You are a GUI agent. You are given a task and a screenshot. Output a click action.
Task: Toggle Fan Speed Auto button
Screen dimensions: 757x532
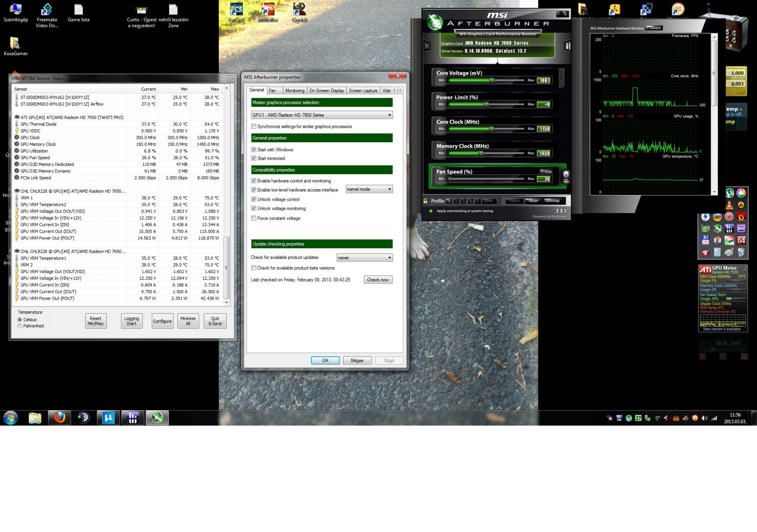(x=546, y=172)
